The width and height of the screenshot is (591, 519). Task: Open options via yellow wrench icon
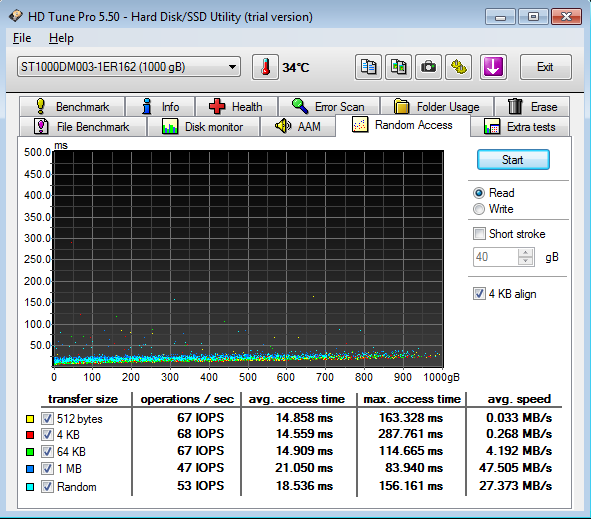(458, 67)
